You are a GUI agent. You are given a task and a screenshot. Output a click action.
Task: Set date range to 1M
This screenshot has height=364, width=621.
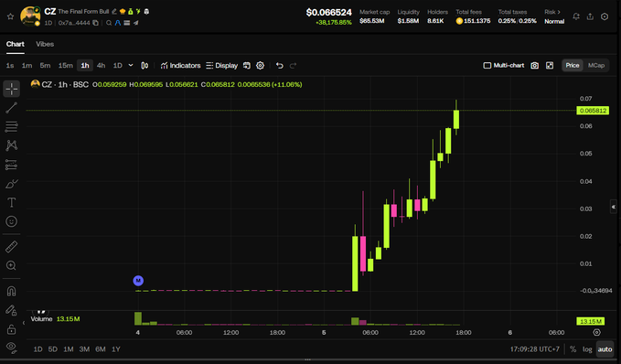point(69,349)
